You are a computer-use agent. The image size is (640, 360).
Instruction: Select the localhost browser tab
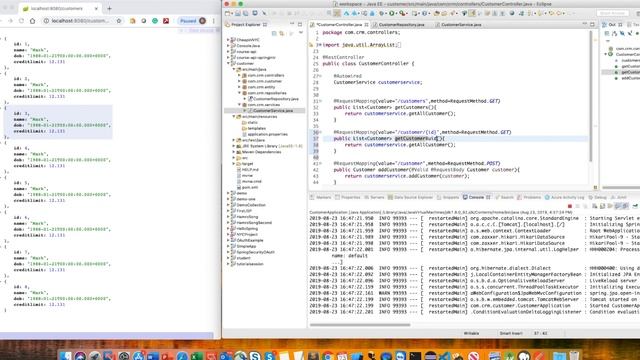[60, 8]
